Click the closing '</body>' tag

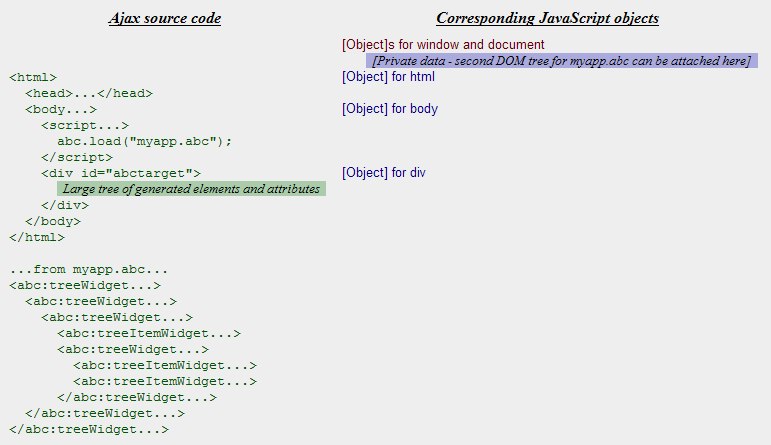tap(53, 221)
